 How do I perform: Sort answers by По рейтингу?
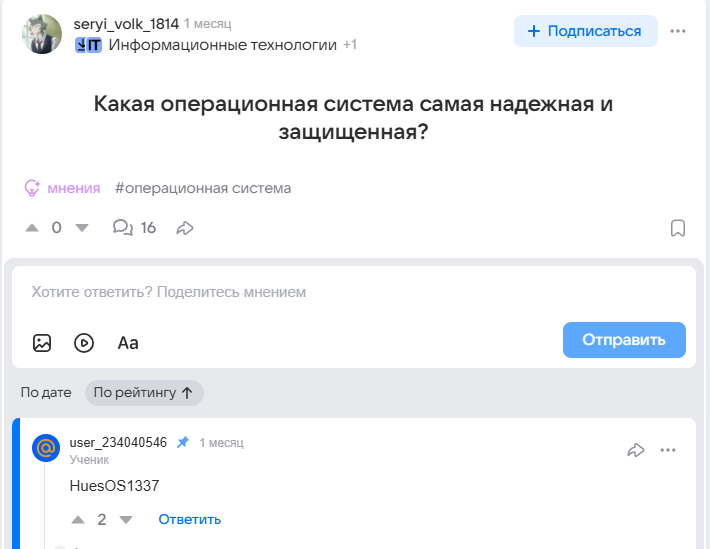pyautogui.click(x=143, y=393)
